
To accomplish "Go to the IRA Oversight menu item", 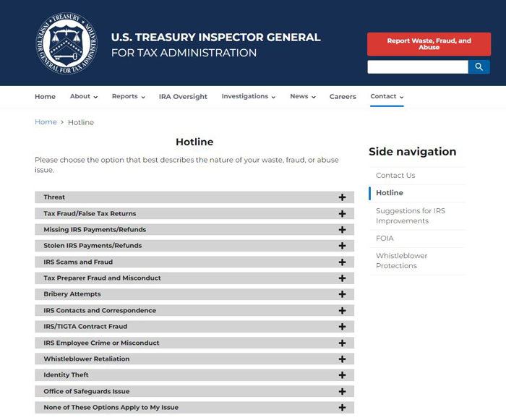I will [183, 97].
